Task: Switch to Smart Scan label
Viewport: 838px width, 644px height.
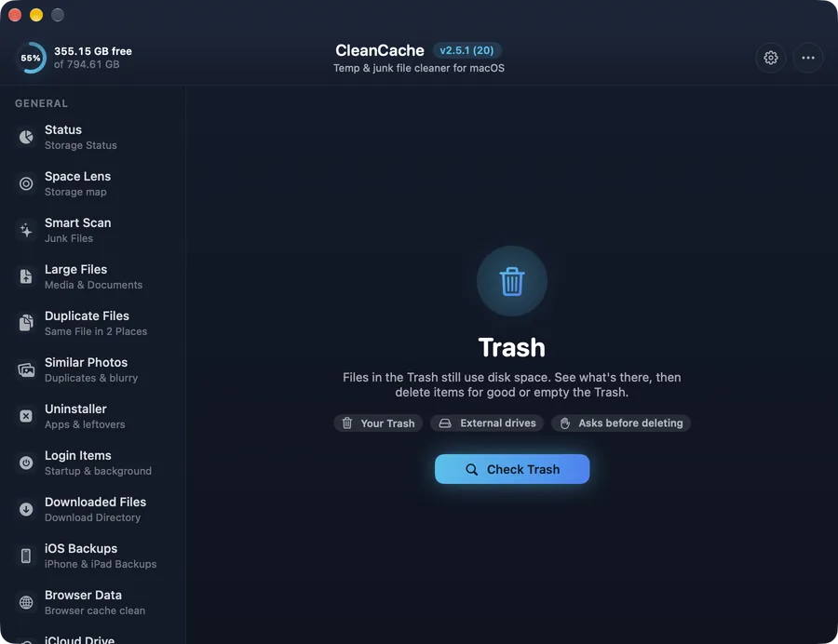Action: tap(77, 222)
